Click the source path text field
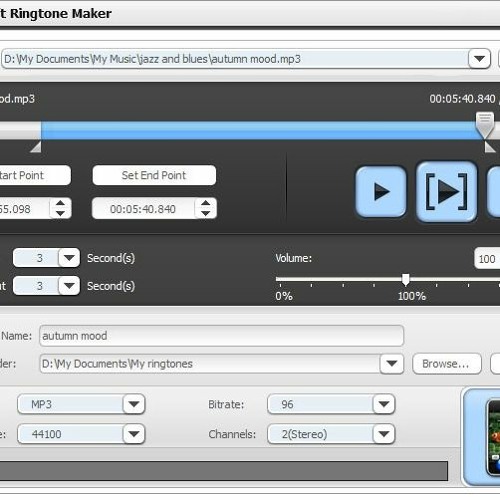 coord(235,59)
